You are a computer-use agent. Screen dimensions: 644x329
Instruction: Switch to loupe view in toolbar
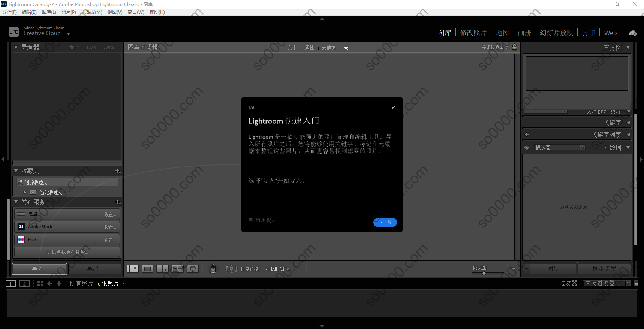click(148, 269)
